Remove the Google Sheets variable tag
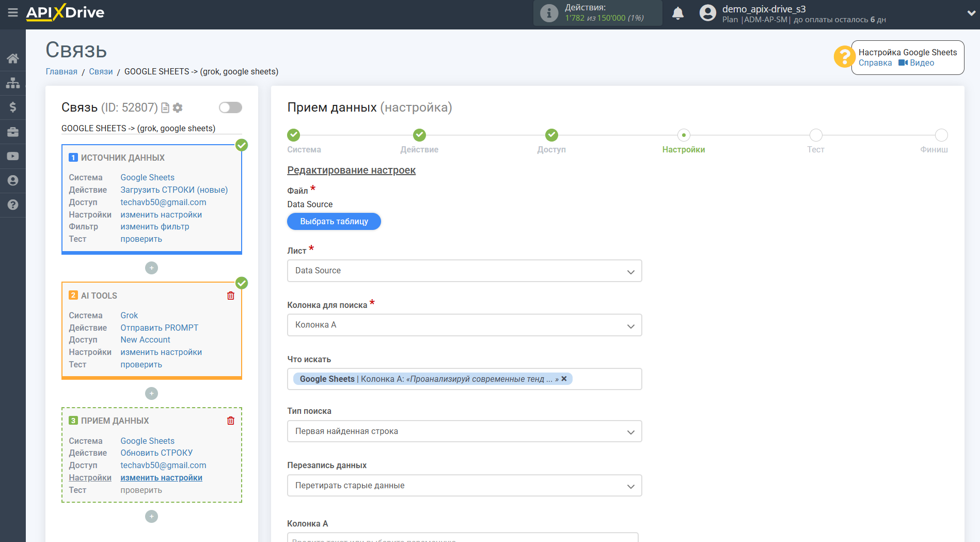 564,379
